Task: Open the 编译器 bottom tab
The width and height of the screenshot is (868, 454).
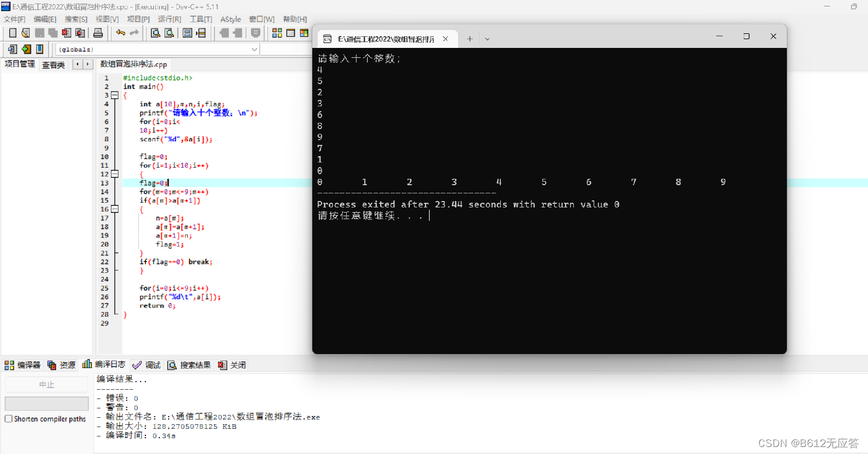Action: [x=23, y=365]
